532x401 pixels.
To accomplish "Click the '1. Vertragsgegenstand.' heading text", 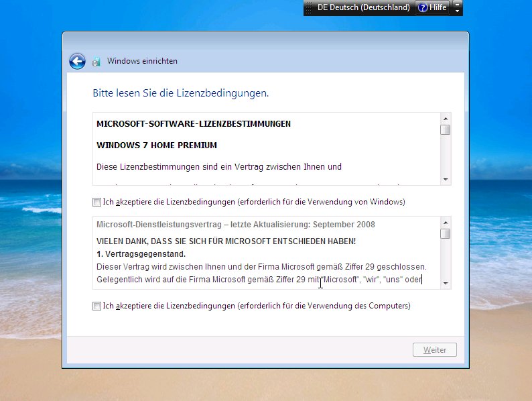I will [141, 254].
